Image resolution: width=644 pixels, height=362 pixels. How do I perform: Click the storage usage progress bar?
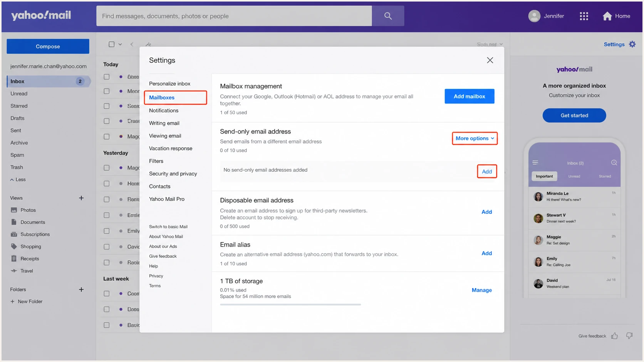point(290,305)
